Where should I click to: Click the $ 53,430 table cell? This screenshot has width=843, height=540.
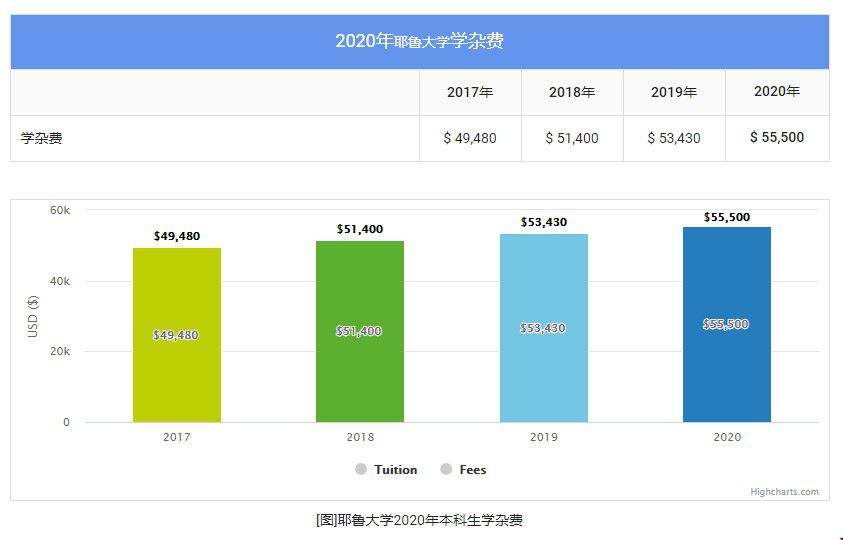674,138
